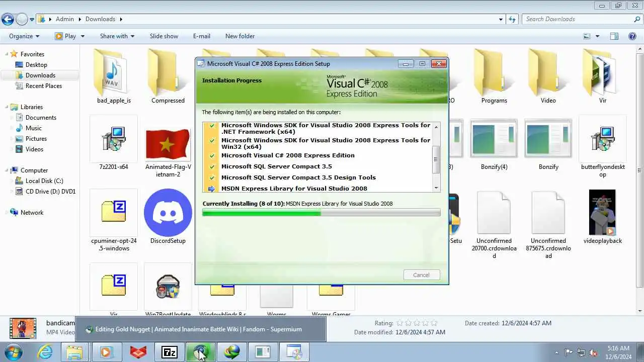Open the recent pages dropdown arrow
The height and width of the screenshot is (362, 644).
click(32, 20)
